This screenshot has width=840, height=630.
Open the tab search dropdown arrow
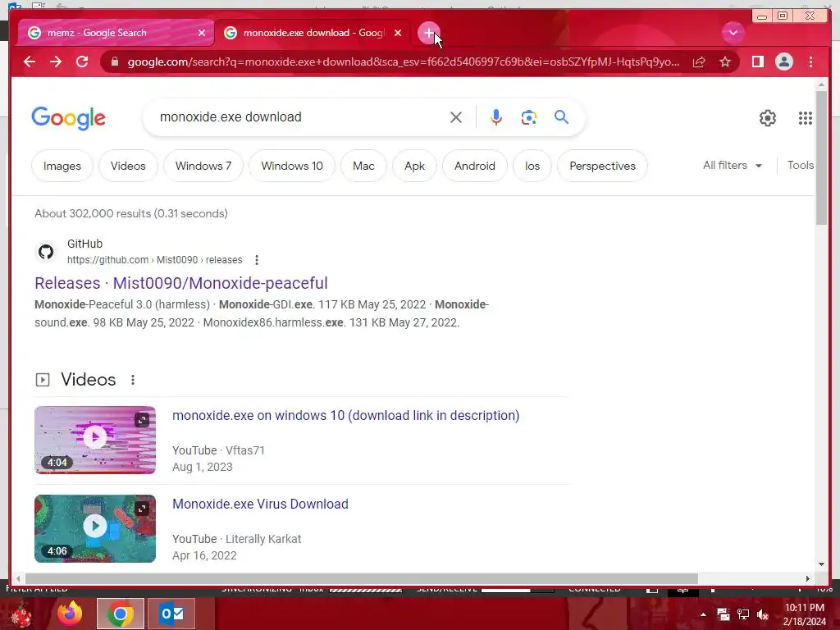click(733, 33)
